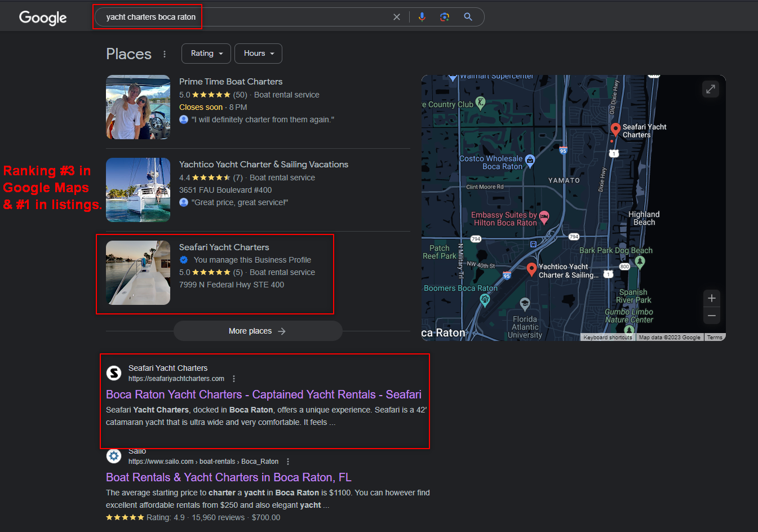Click the Boomers Boca Raton map marker
The height and width of the screenshot is (532, 758).
(485, 299)
